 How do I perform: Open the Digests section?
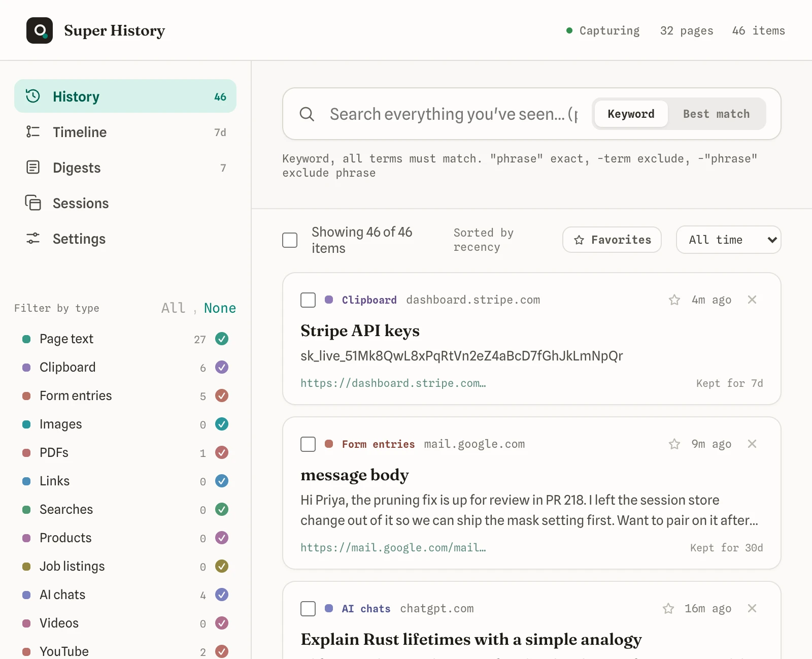(125, 167)
